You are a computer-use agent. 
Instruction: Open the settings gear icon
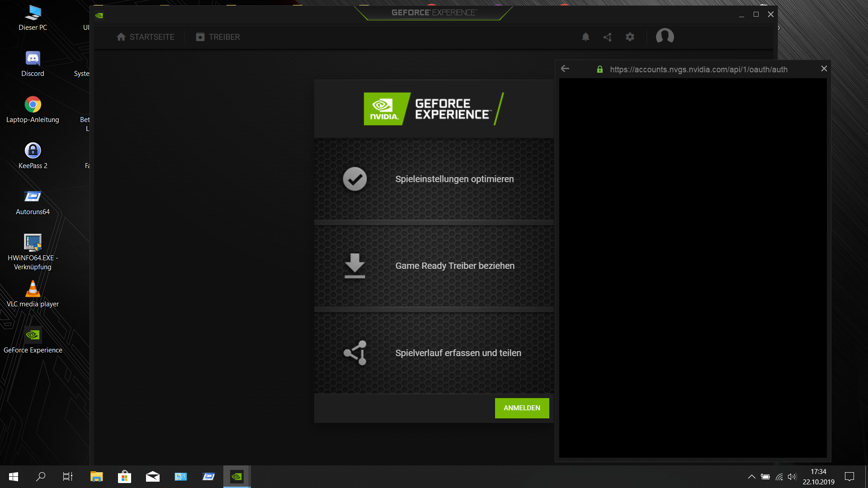pyautogui.click(x=630, y=37)
